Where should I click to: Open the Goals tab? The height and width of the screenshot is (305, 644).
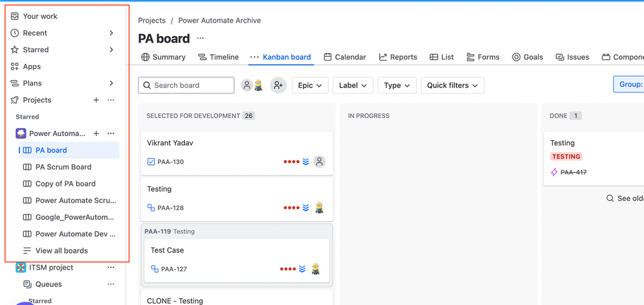pos(527,57)
